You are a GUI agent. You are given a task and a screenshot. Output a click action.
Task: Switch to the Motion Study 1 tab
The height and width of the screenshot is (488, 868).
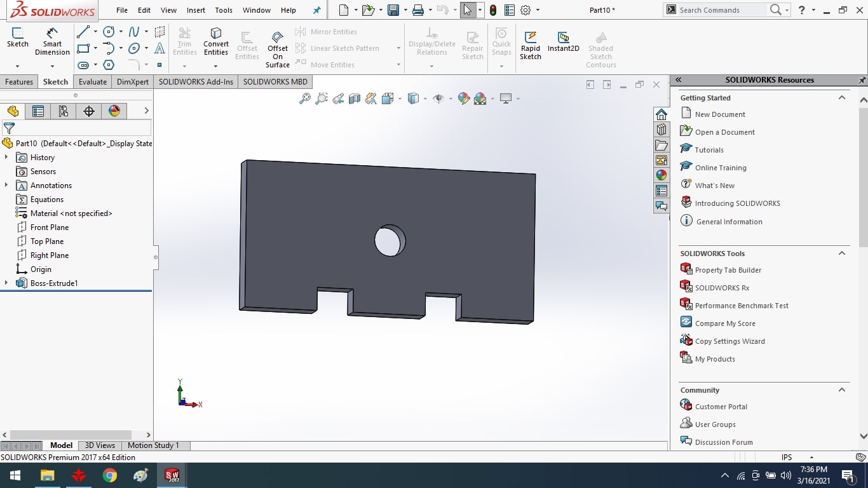click(x=153, y=445)
